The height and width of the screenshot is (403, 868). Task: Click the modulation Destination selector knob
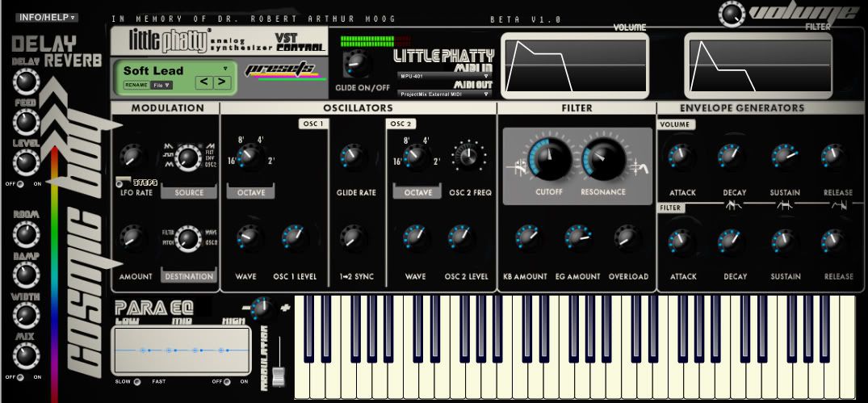tap(188, 238)
